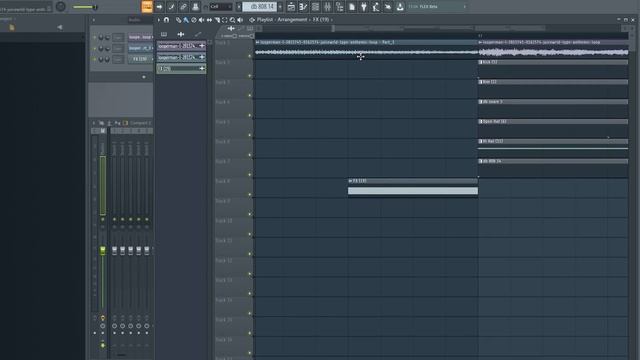Click the FX (19) breadcrumb label
Image resolution: width=640 pixels, height=360 pixels.
[x=321, y=20]
